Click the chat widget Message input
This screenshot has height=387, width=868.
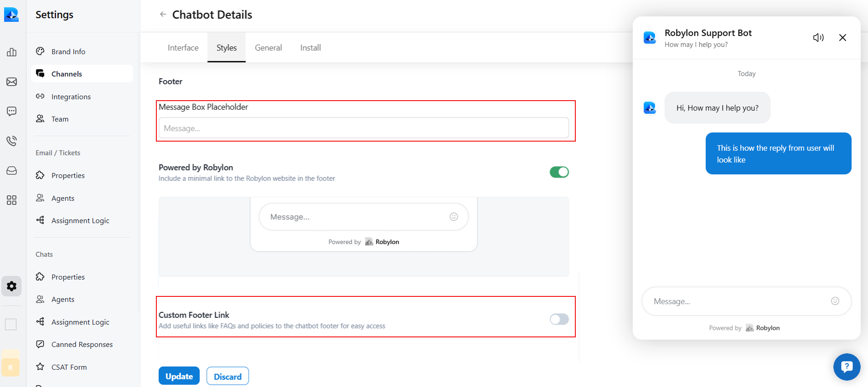coord(747,301)
